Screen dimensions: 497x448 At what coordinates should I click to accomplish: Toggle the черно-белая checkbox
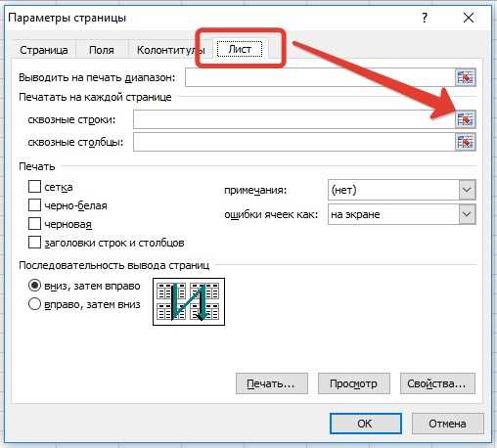click(x=34, y=205)
